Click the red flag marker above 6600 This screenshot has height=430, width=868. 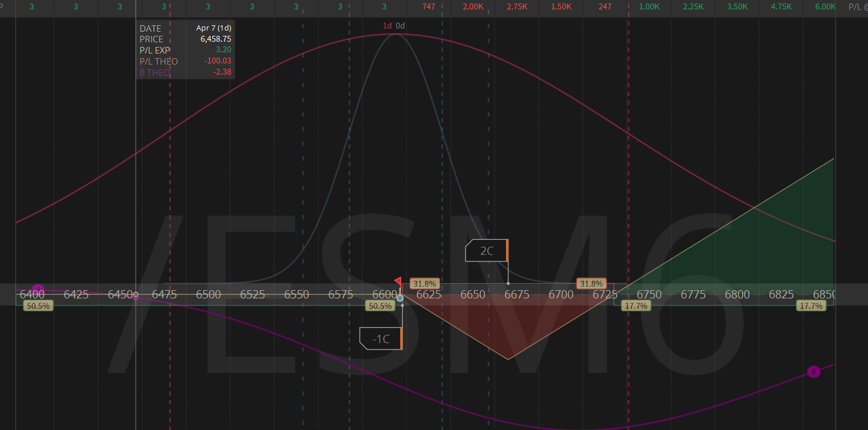(398, 282)
